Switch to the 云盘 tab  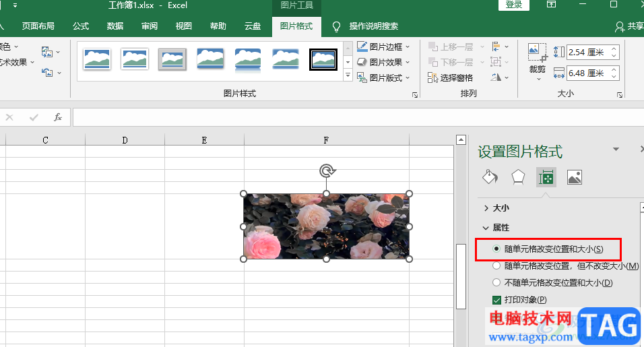253,26
